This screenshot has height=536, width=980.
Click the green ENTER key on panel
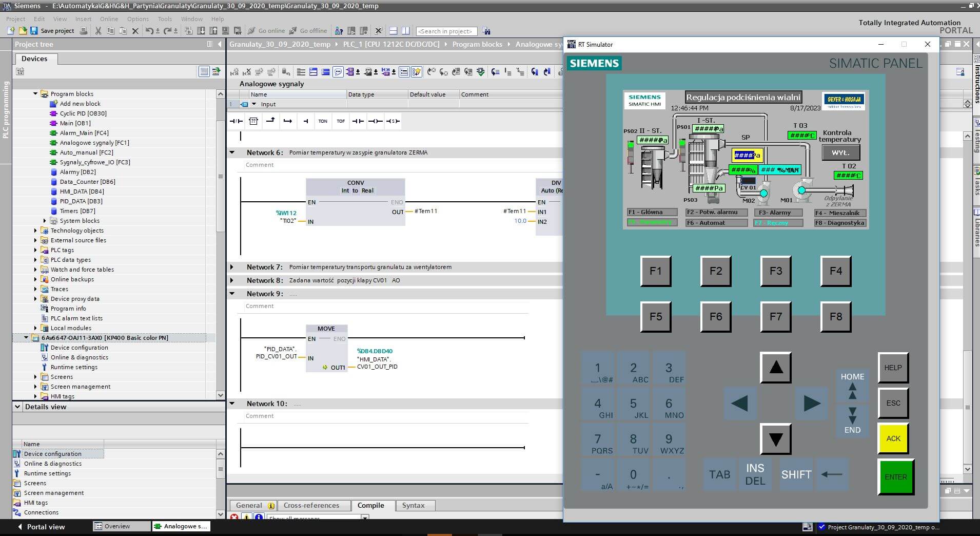pyautogui.click(x=895, y=477)
